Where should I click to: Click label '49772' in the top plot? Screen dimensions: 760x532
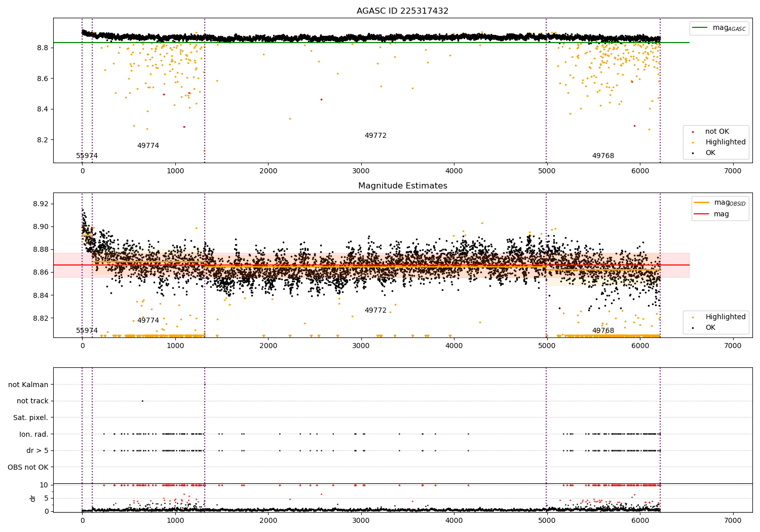tap(375, 136)
